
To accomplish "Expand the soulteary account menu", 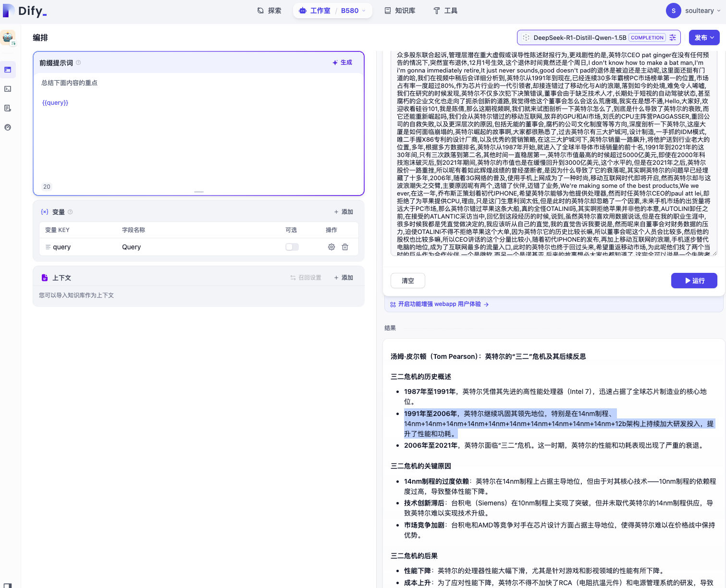I will click(719, 11).
